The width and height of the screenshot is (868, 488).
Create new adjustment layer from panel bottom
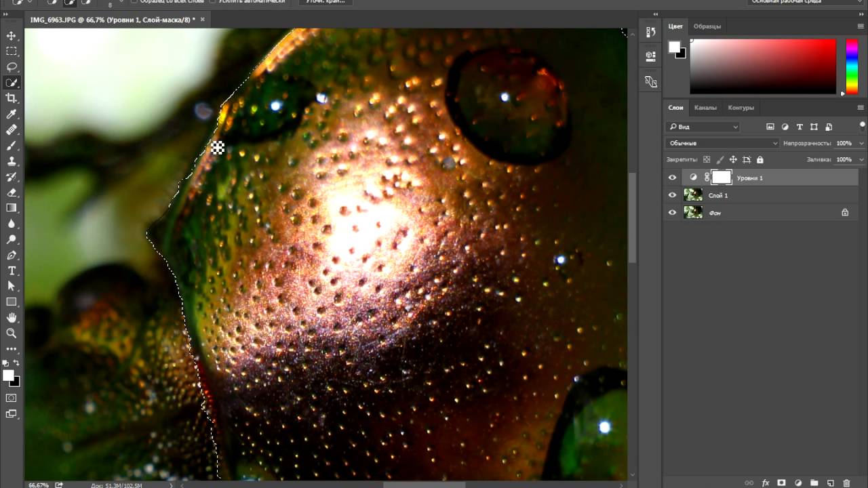tap(798, 483)
